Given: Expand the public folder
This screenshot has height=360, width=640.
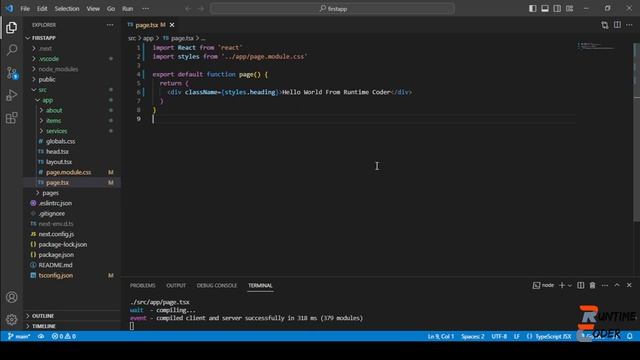Looking at the screenshot, I should point(72,79).
